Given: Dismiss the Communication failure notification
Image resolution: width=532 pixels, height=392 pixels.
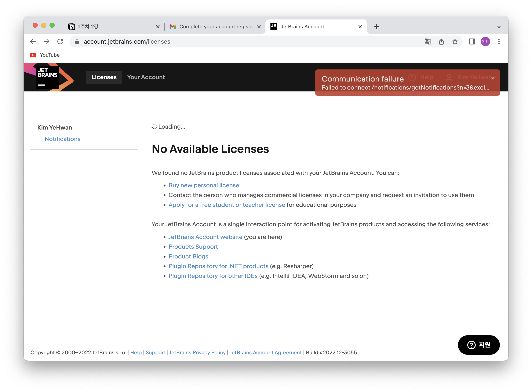Looking at the screenshot, I should (x=492, y=78).
